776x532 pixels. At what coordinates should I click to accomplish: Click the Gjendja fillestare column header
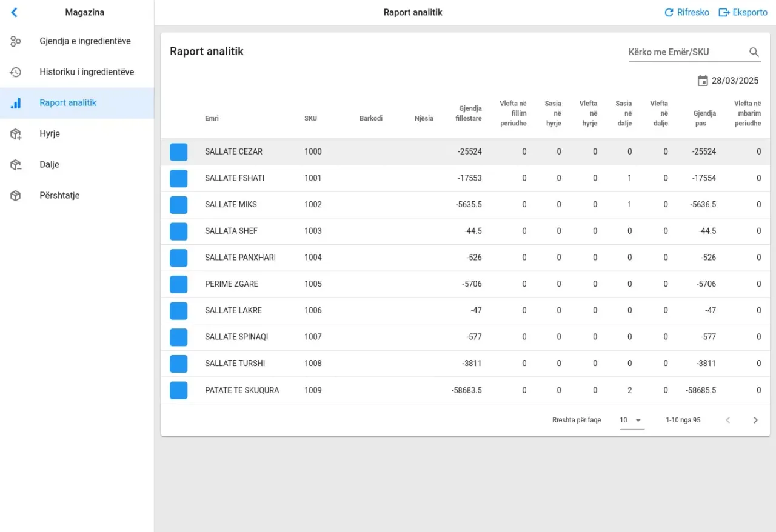tap(469, 113)
